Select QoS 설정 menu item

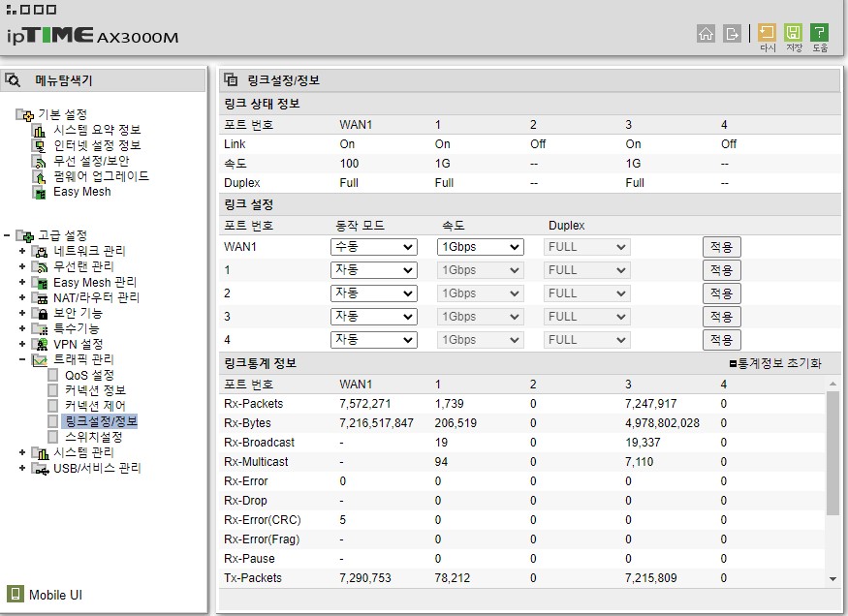point(89,375)
